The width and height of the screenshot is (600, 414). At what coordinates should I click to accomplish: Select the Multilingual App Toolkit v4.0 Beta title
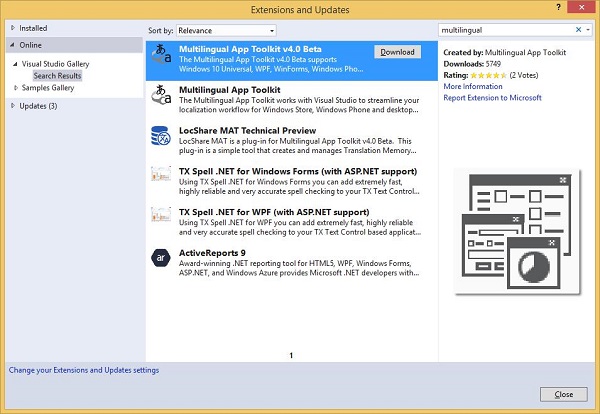tap(250, 49)
